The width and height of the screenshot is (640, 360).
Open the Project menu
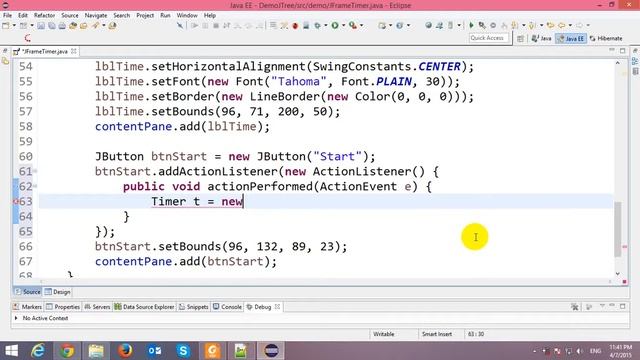coord(145,15)
